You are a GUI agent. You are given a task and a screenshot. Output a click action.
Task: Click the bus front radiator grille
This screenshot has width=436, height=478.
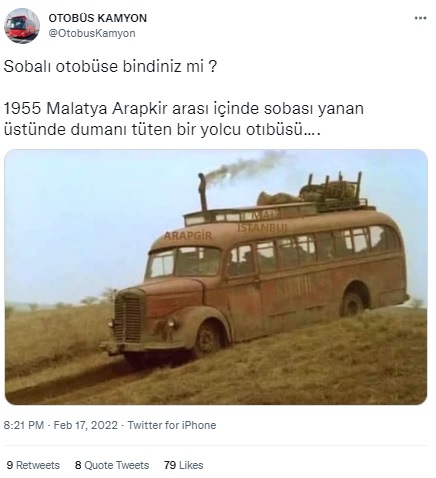[129, 316]
